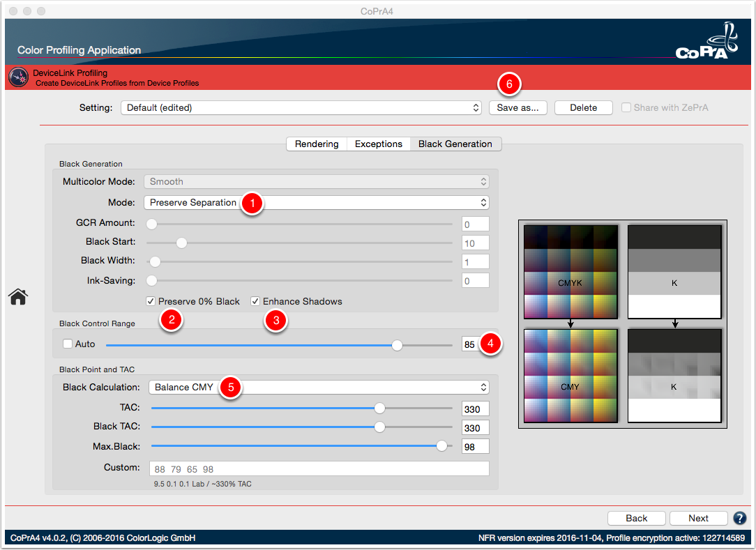
Task: Click the CMYK source preview thumbnail
Action: click(570, 272)
